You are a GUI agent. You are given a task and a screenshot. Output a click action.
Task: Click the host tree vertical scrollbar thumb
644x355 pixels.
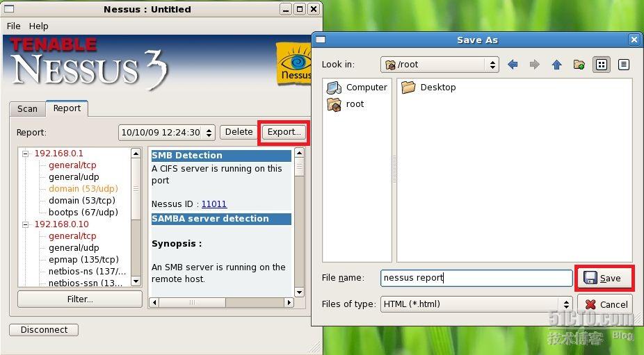[136, 189]
